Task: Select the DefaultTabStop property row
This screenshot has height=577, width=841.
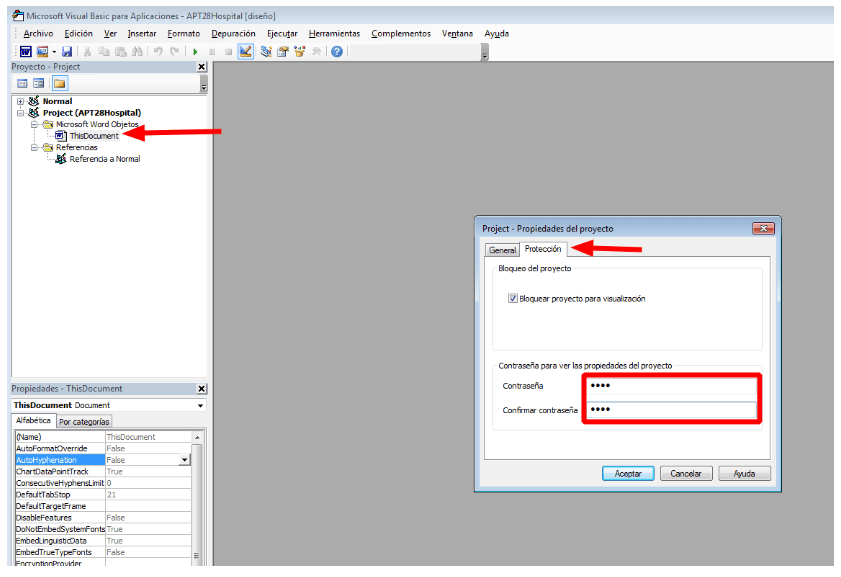Action: pos(102,495)
